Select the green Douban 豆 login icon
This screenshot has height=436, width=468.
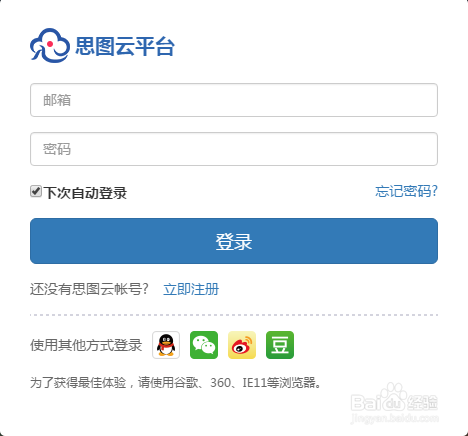[280, 345]
